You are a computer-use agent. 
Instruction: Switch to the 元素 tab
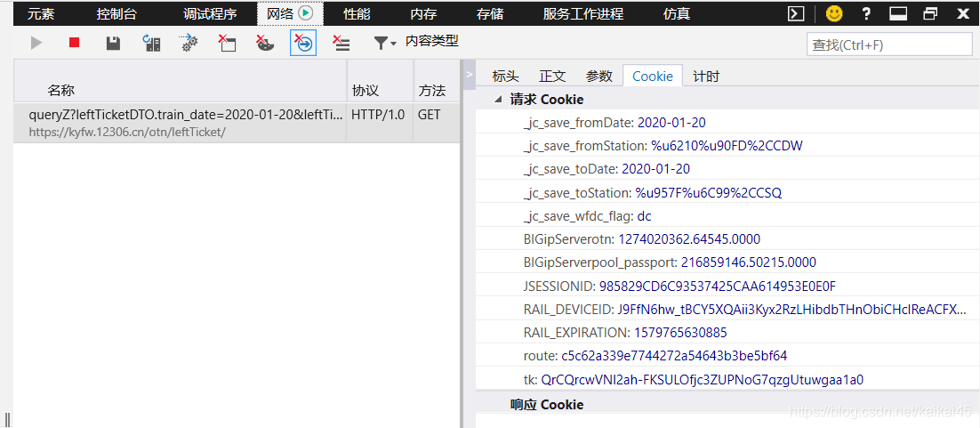(41, 13)
